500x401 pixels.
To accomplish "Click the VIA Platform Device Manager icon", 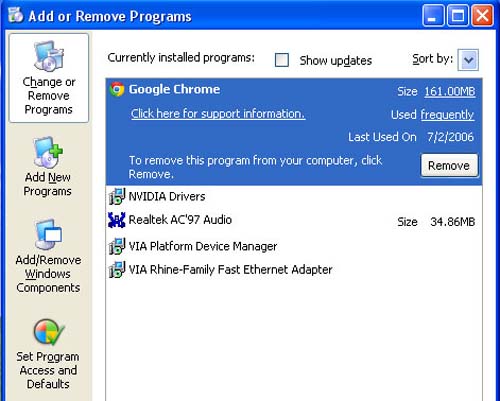I will [x=117, y=246].
